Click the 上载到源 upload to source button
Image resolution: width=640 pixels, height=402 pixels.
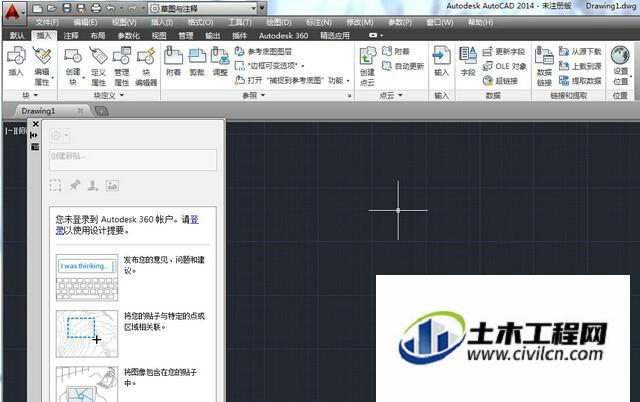pos(580,66)
